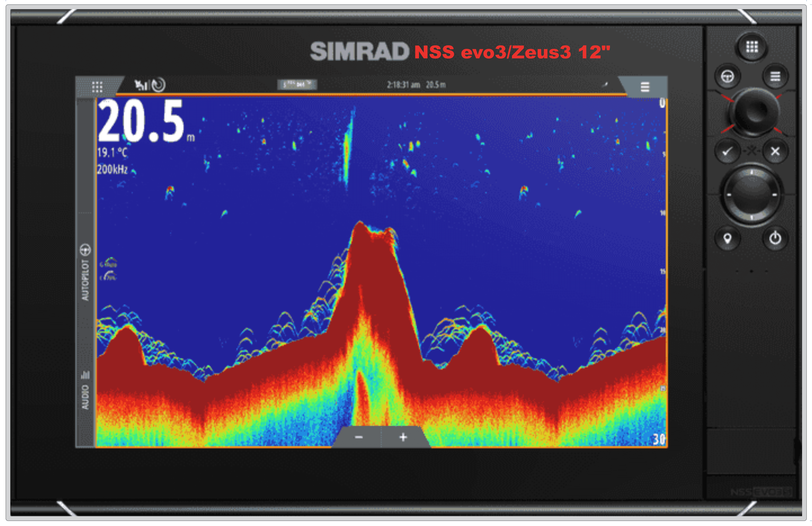Tap the lower white gauge icon
The height and width of the screenshot is (526, 812).
[109, 275]
